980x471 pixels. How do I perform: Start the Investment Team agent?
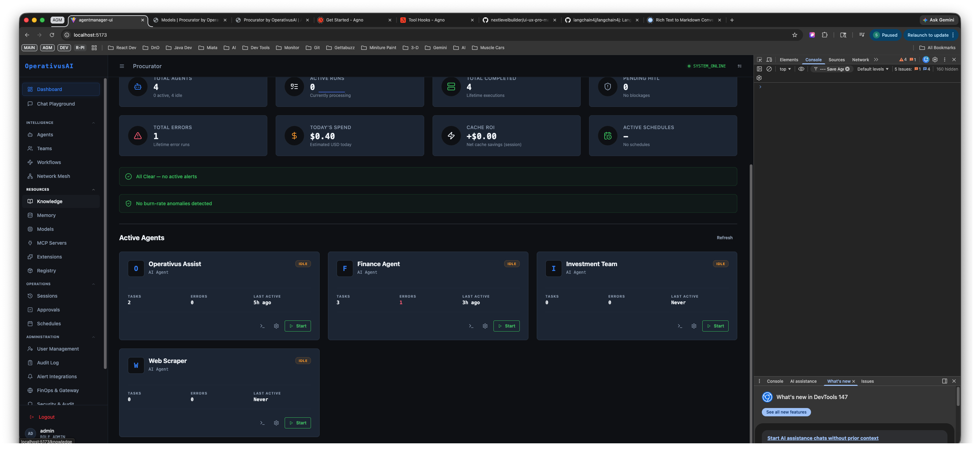click(715, 326)
